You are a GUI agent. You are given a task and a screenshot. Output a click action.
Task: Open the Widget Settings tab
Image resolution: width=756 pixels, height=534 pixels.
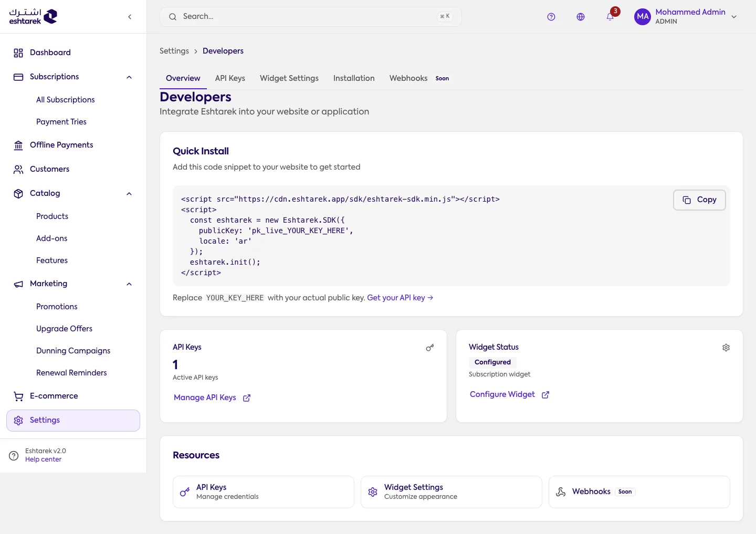point(289,78)
